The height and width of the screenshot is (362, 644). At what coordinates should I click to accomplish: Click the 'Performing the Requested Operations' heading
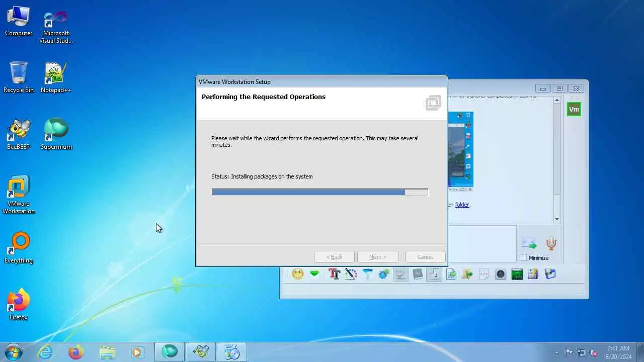pyautogui.click(x=263, y=97)
